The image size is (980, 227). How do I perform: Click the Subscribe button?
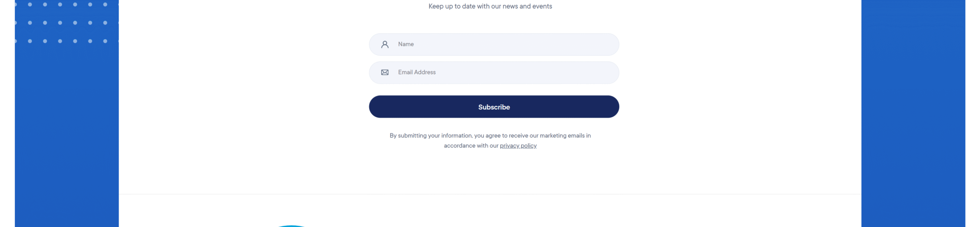(x=494, y=107)
